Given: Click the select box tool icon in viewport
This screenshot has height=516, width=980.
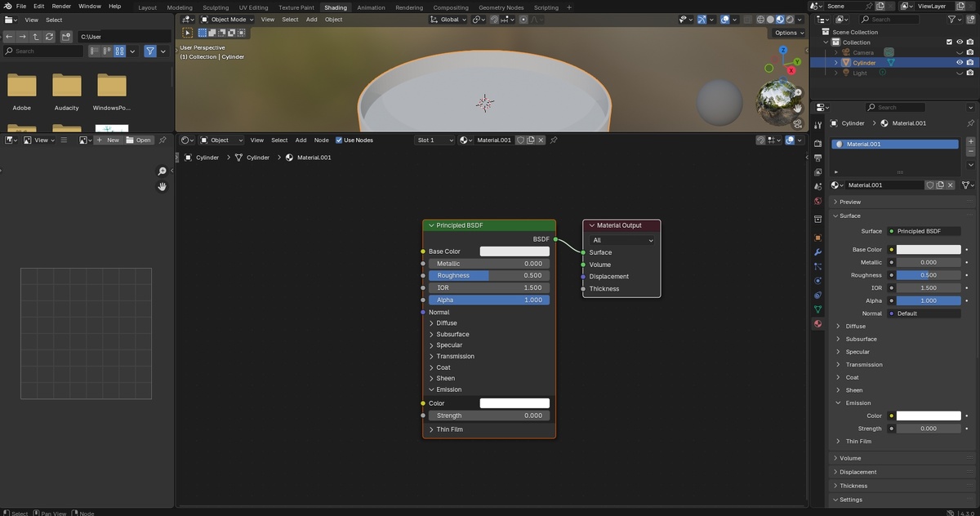Looking at the screenshot, I should 188,33.
